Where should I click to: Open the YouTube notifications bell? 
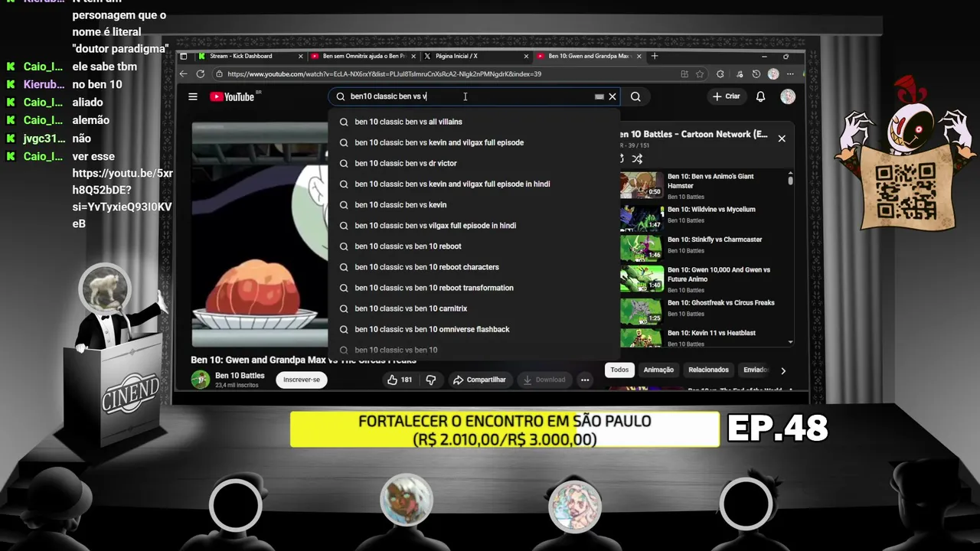[760, 96]
